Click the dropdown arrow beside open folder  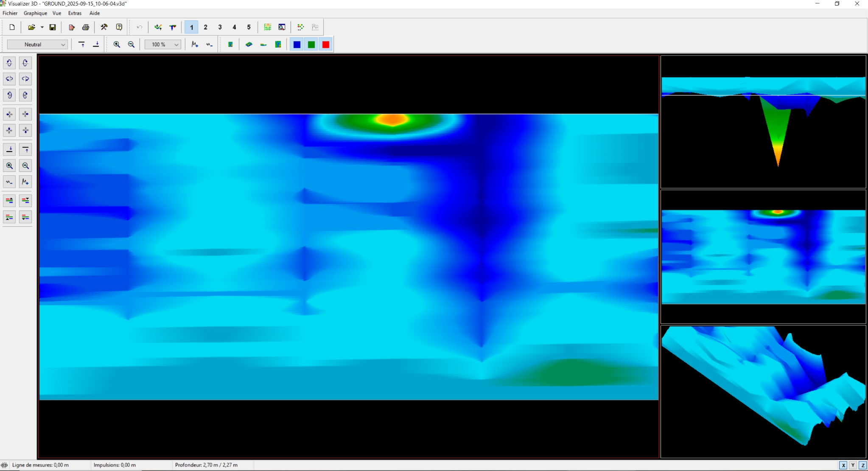tap(42, 27)
